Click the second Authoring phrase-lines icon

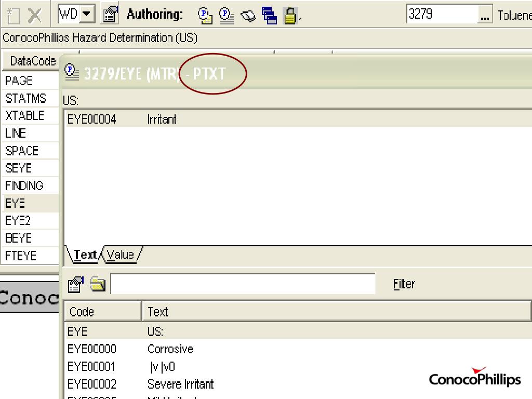[227, 16]
